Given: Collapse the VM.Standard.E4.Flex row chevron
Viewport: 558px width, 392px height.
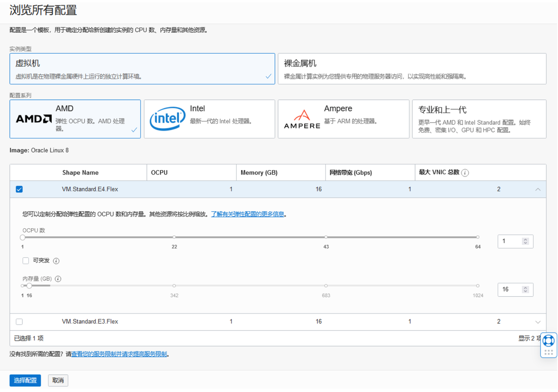Looking at the screenshot, I should (538, 189).
